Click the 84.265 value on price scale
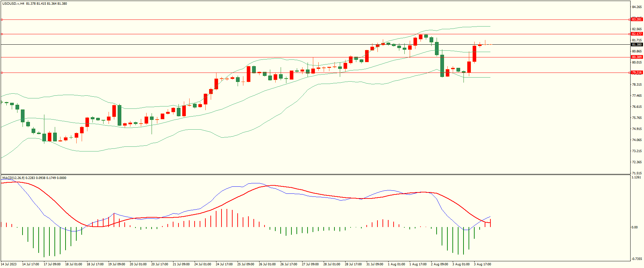The width and height of the screenshot is (644, 268). [x=637, y=7]
